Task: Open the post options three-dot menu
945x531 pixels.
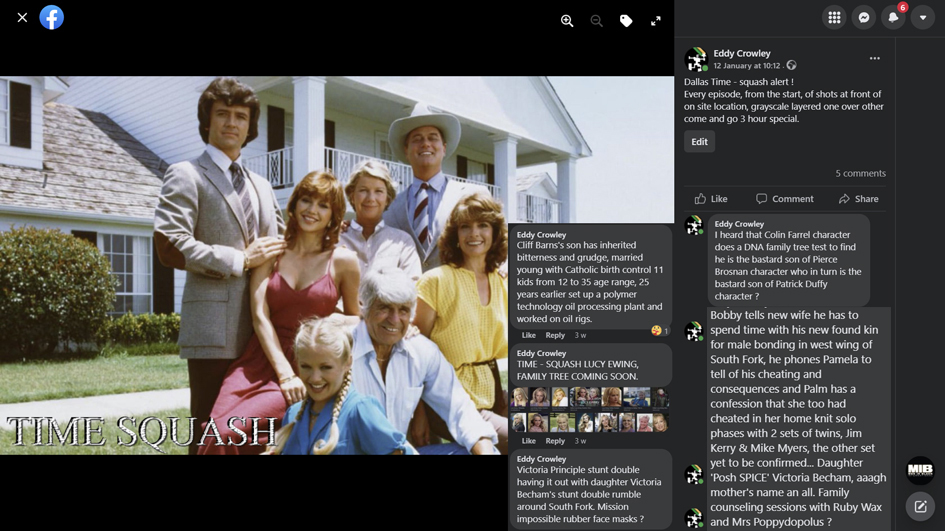Action: click(875, 59)
